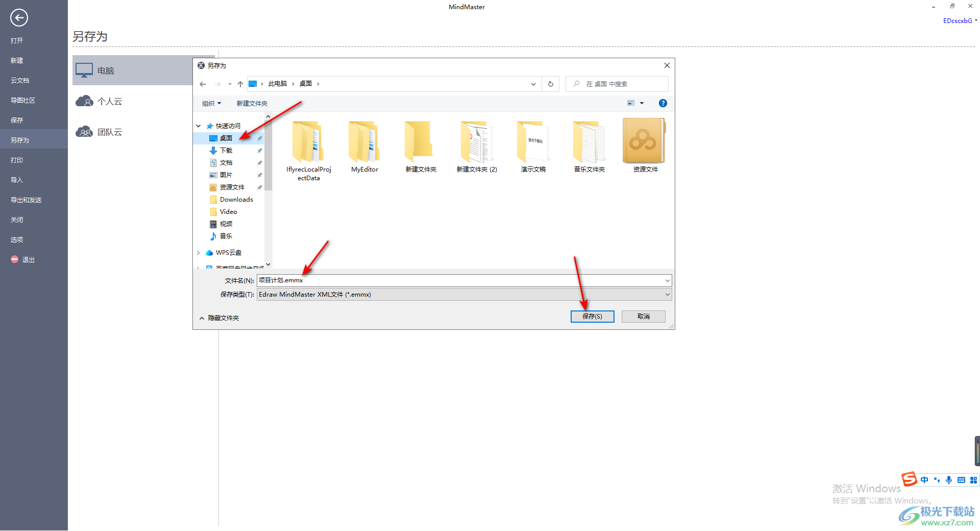This screenshot has height=531, width=980.
Task: Open the view options dropdown arrow
Action: (642, 103)
